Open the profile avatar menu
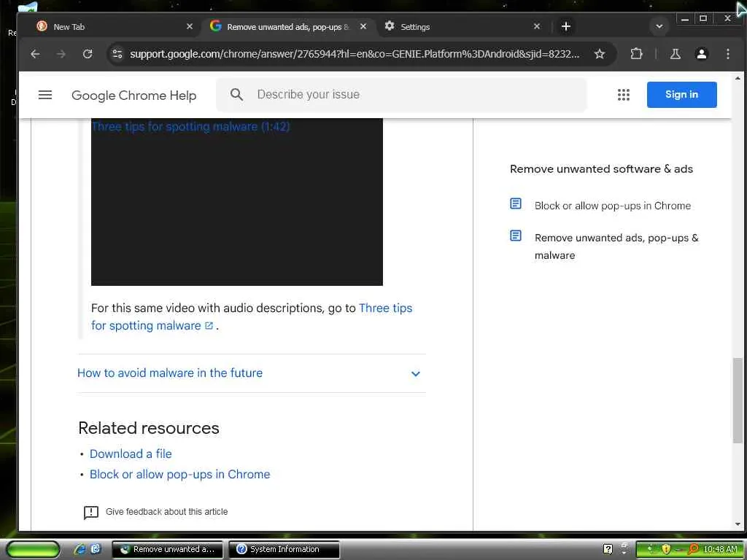The image size is (747, 560). click(x=701, y=54)
